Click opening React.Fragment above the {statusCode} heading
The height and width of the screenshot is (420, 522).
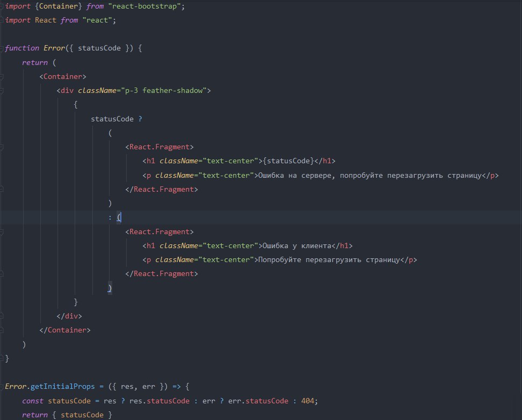pyautogui.click(x=160, y=147)
